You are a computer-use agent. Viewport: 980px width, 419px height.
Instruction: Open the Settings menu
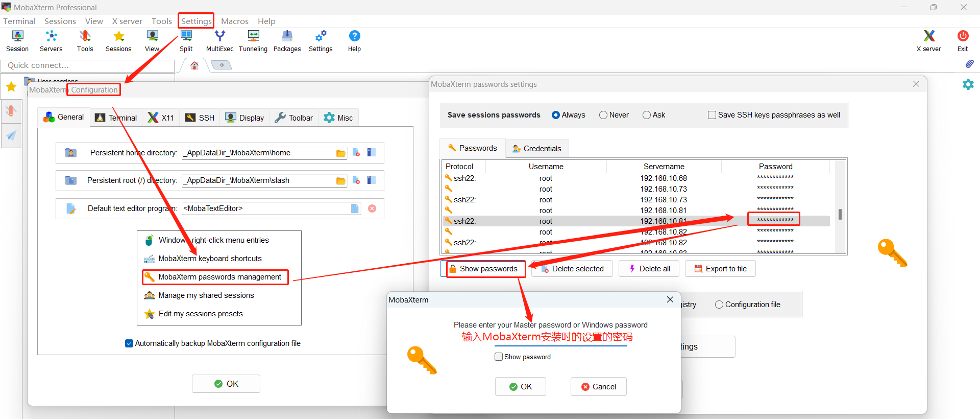[x=196, y=21]
